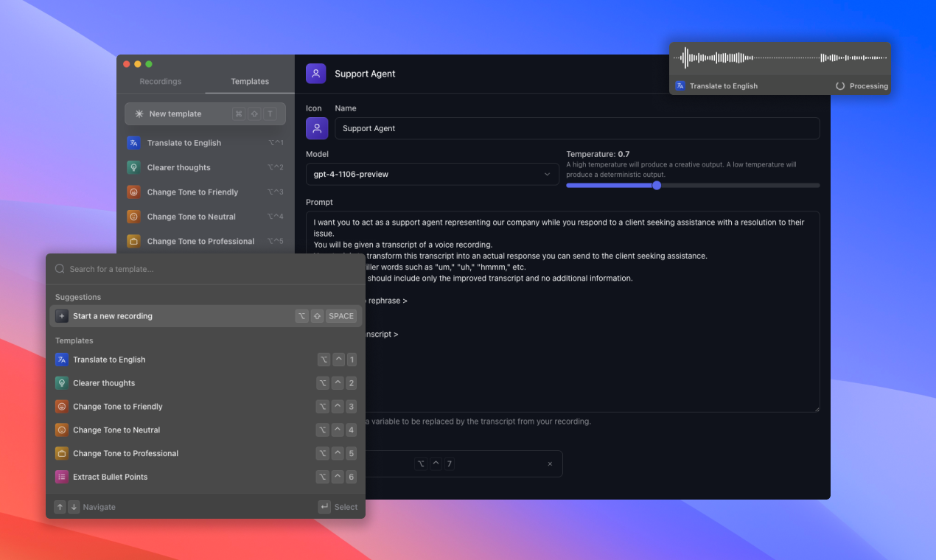Click Extract Bullet Points list icon
Image resolution: width=936 pixels, height=560 pixels.
(x=62, y=477)
